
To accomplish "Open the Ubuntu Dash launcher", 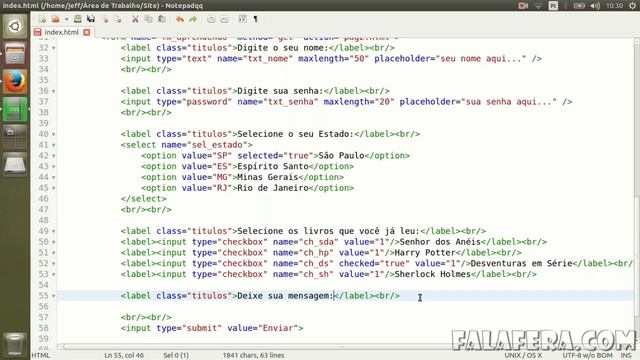I will coord(15,27).
